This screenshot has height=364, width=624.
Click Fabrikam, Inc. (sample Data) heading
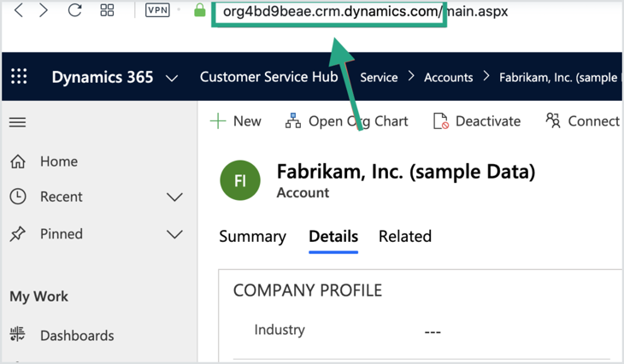[406, 173]
